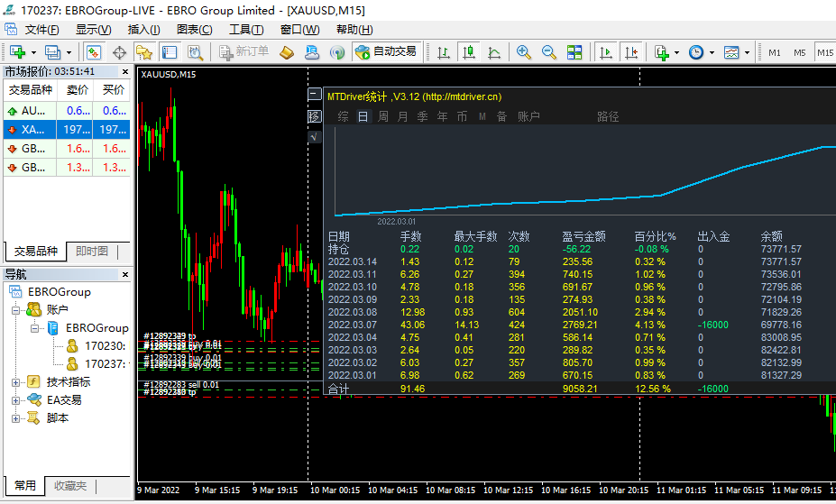The width and height of the screenshot is (836, 504).
Task: Expand the 脚本 tree node
Action: [15, 418]
